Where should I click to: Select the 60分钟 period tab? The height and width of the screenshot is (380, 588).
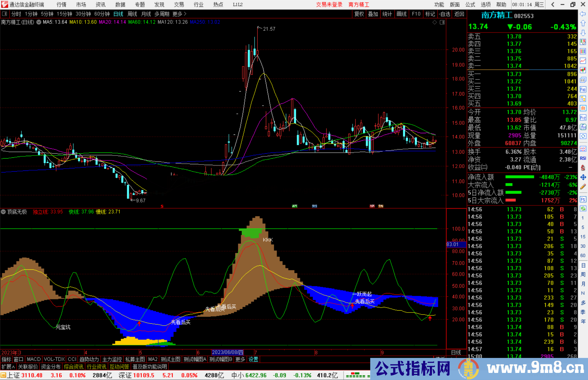pos(102,14)
